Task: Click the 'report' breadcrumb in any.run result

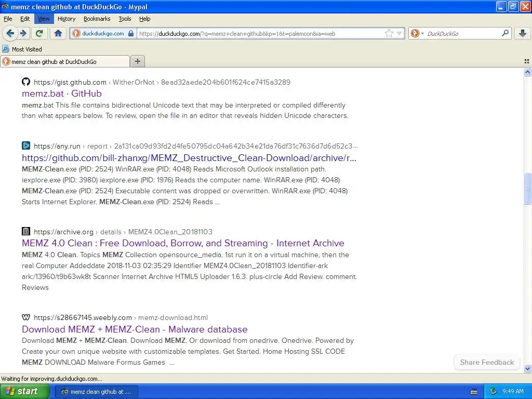Action: pos(97,146)
